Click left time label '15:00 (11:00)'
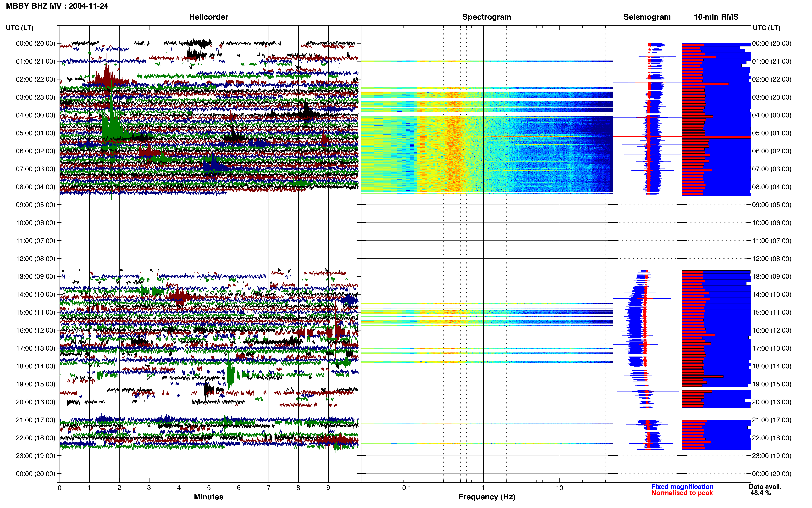Screen dimensions: 812x508 36,313
